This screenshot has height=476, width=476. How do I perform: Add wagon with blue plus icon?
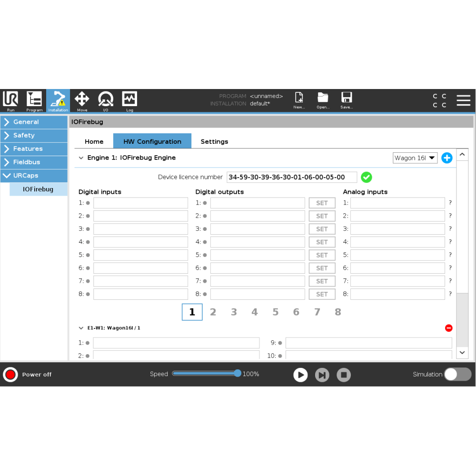pos(446,158)
